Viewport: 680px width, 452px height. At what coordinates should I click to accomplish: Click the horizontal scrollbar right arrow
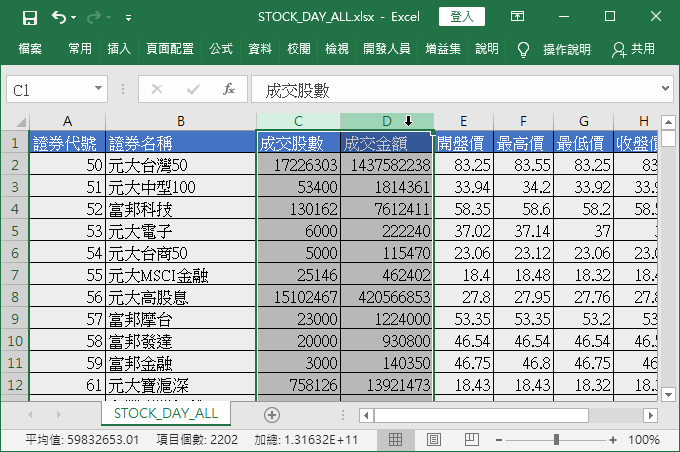650,415
